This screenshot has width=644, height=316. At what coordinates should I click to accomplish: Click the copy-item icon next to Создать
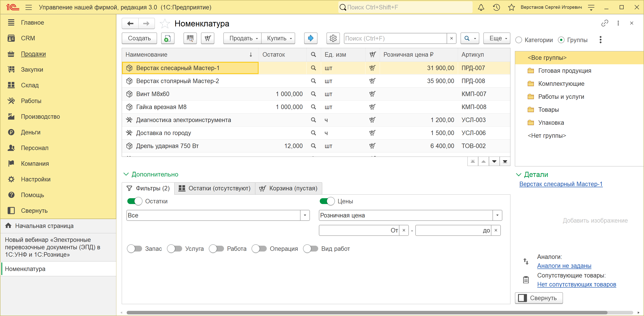(168, 38)
